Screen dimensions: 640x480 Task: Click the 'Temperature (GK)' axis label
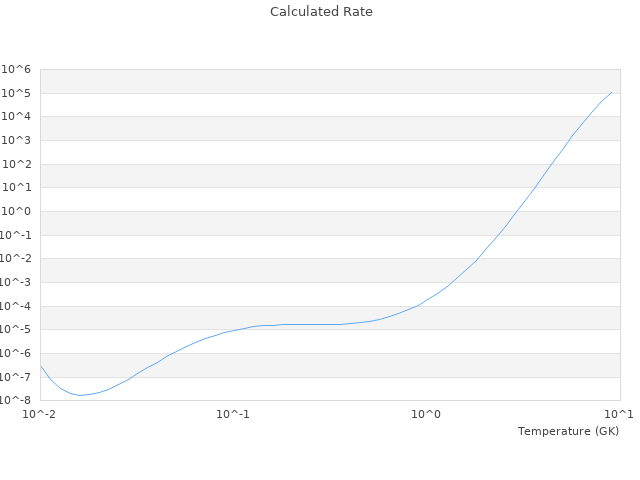click(568, 431)
